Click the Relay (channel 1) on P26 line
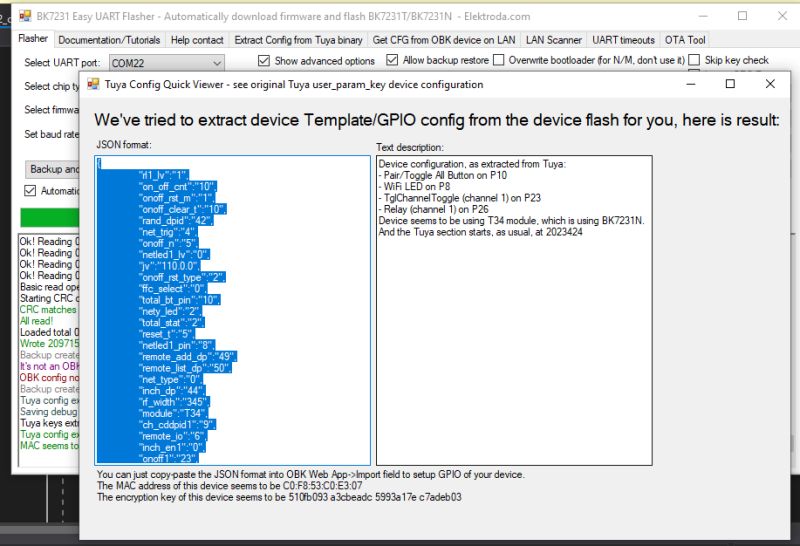 tap(433, 209)
